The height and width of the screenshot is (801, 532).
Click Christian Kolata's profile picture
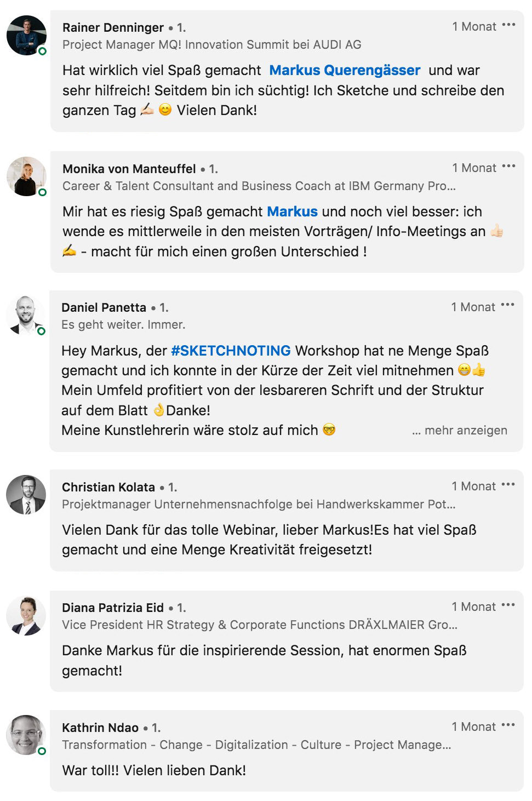(26, 495)
